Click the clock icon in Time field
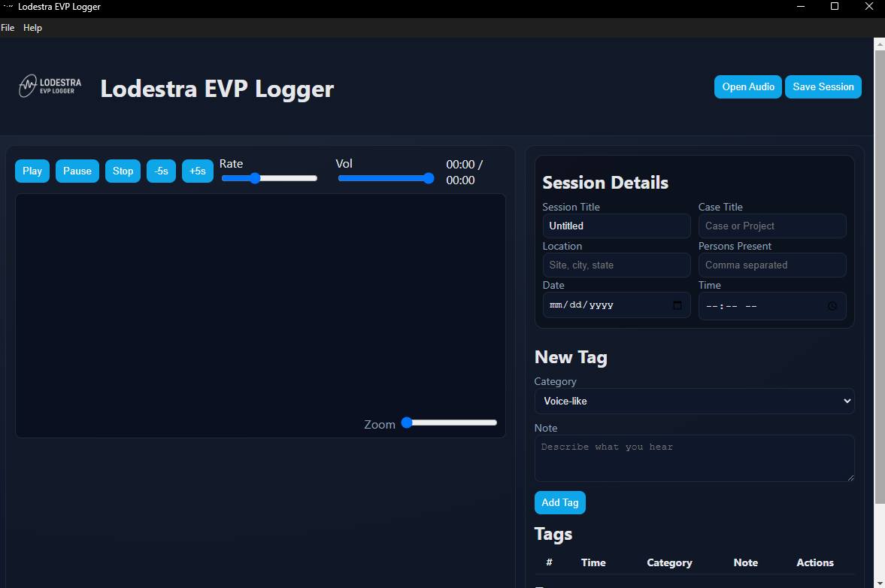Screen dimensions: 885x588 [832, 306]
